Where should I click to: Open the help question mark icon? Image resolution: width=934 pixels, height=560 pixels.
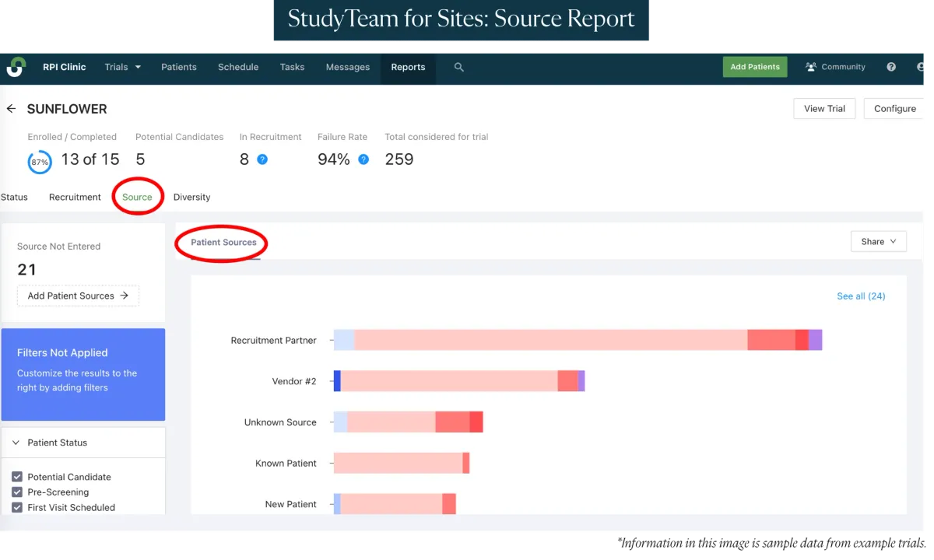point(890,67)
